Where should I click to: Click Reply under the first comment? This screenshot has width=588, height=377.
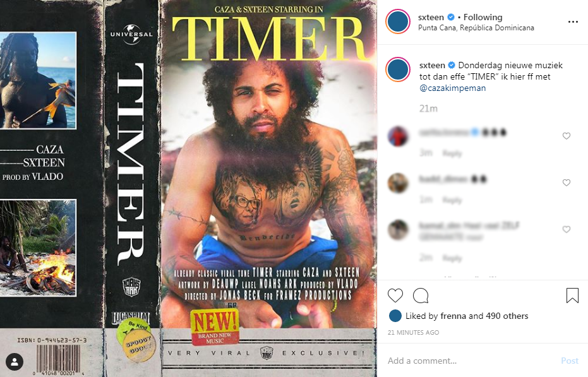tap(452, 153)
